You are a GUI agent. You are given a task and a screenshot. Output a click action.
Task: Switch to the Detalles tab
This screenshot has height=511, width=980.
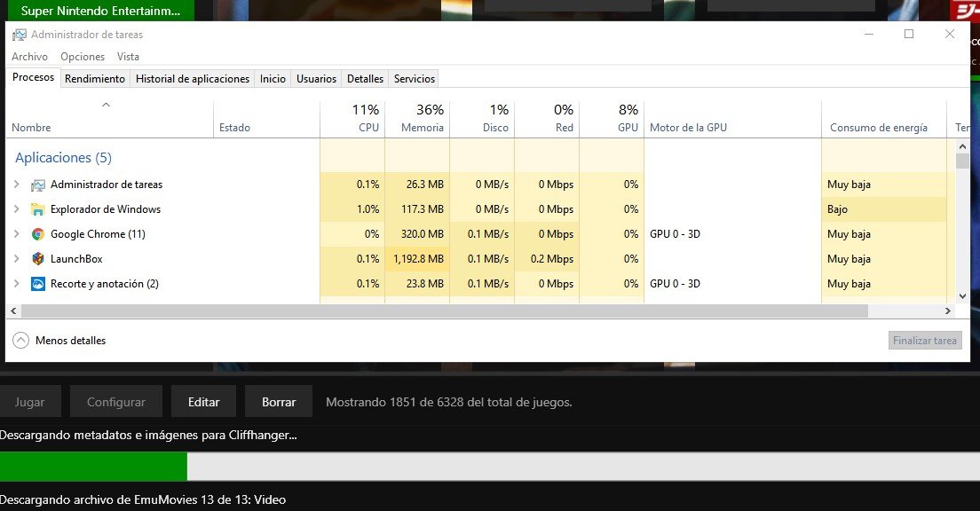(x=365, y=79)
